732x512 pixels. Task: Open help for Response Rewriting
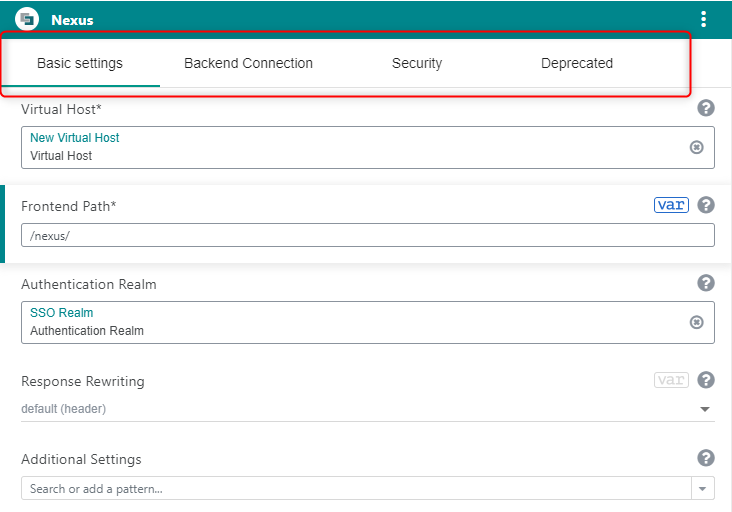(x=706, y=380)
